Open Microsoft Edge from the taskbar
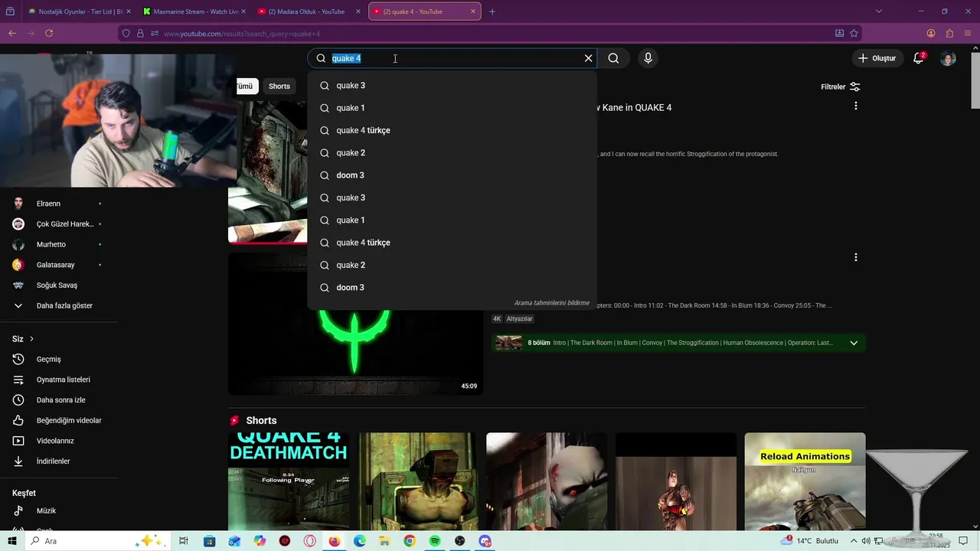980x551 pixels. pyautogui.click(x=360, y=541)
